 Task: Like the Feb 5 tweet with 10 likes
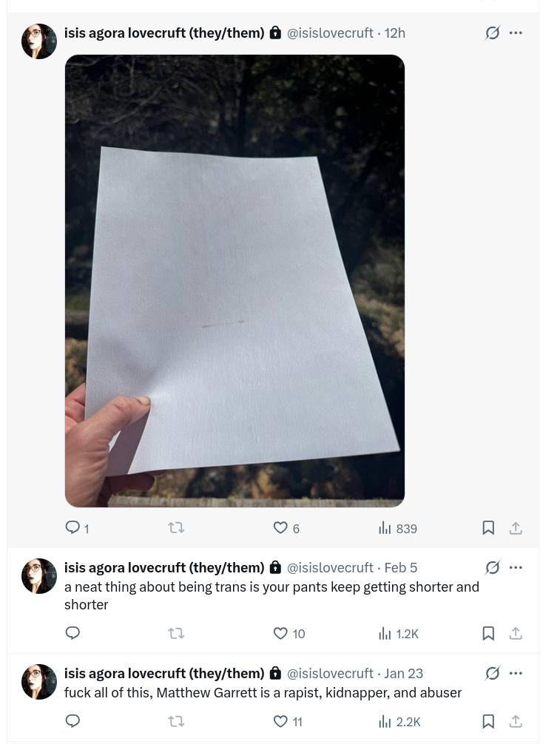coord(280,633)
